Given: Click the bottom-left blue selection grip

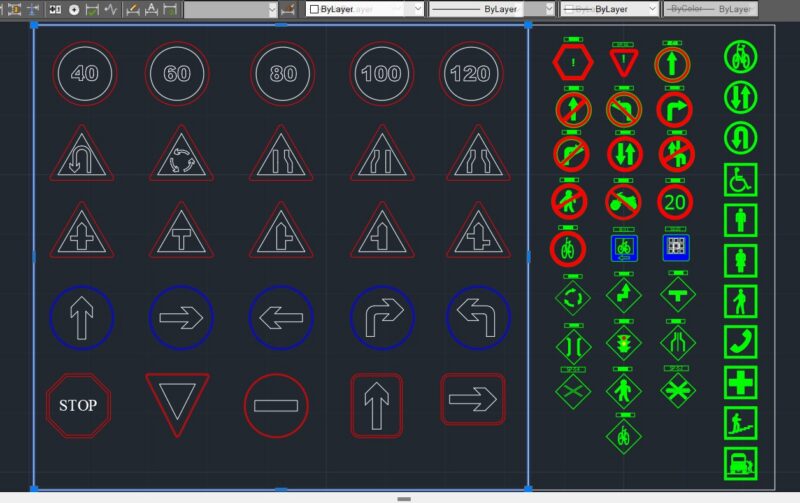Looking at the screenshot, I should coord(34,489).
